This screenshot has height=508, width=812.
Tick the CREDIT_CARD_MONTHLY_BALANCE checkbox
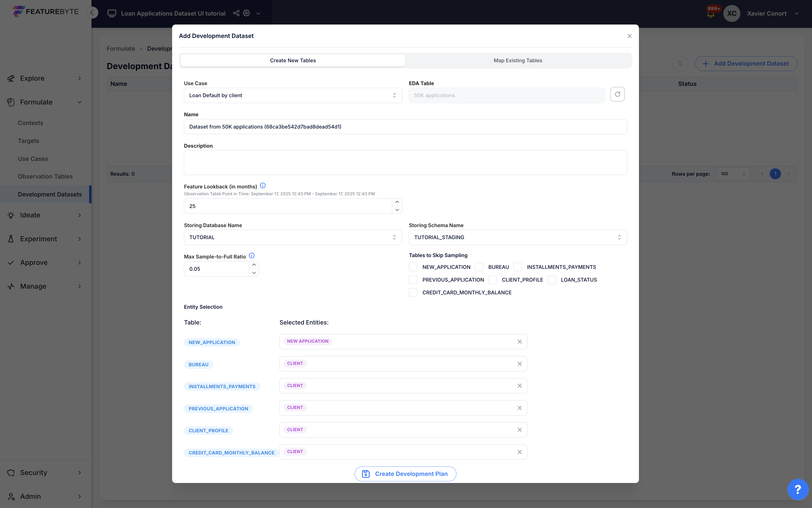pyautogui.click(x=413, y=293)
